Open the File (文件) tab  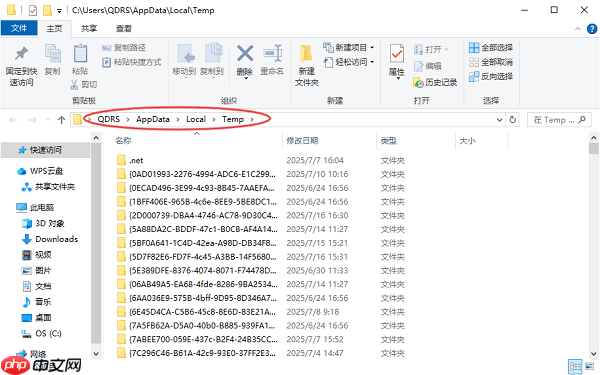click(x=19, y=28)
